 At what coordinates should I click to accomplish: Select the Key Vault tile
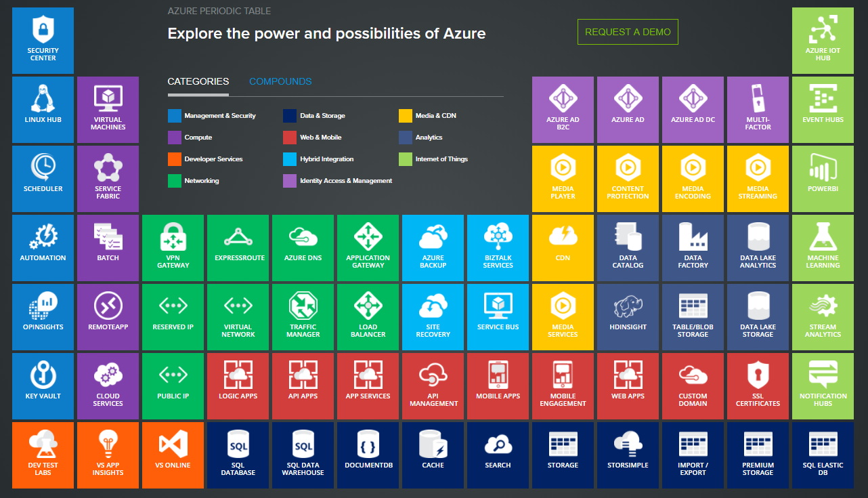[43, 386]
